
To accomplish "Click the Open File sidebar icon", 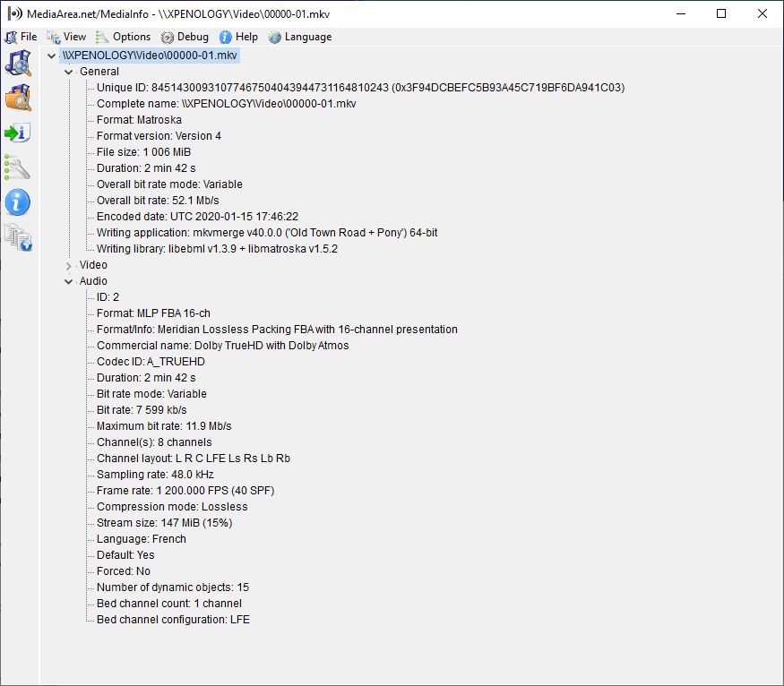I will (x=19, y=64).
